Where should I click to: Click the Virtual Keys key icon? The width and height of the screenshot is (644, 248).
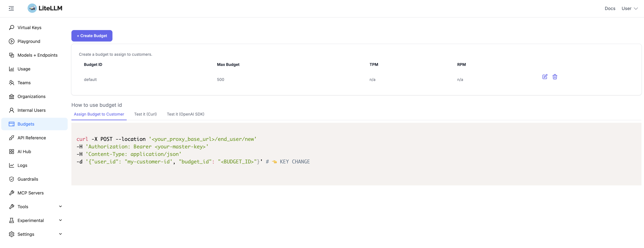(11, 28)
